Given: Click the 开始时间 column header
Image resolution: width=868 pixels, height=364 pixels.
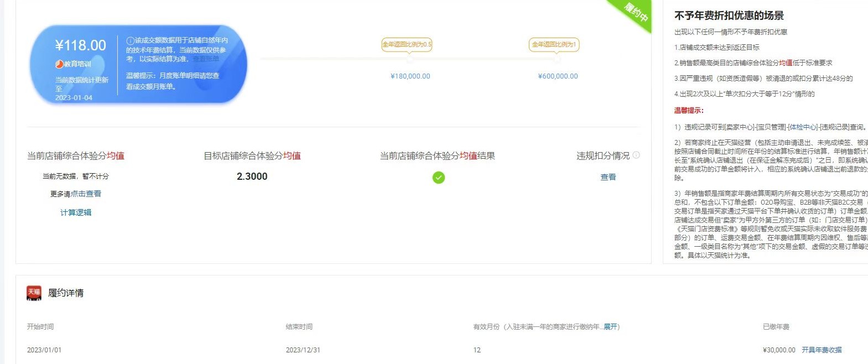Looking at the screenshot, I should pyautogui.click(x=40, y=327).
